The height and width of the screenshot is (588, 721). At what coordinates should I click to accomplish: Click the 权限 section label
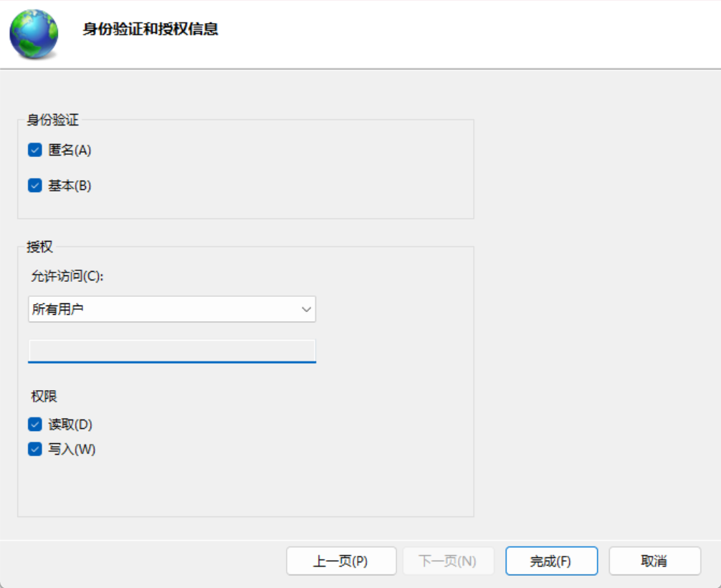coord(44,396)
